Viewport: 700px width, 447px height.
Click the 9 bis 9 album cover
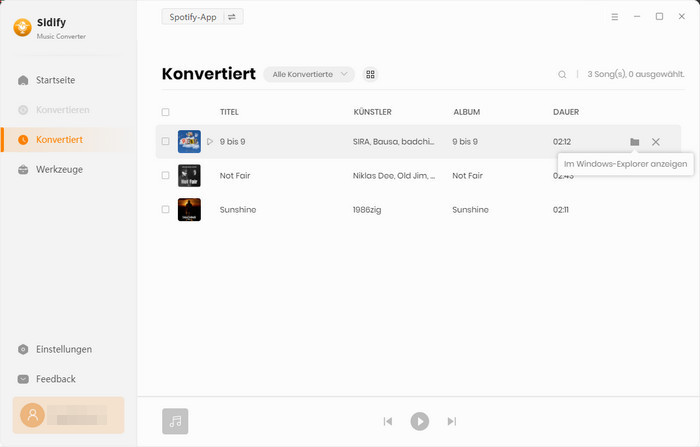(x=189, y=142)
